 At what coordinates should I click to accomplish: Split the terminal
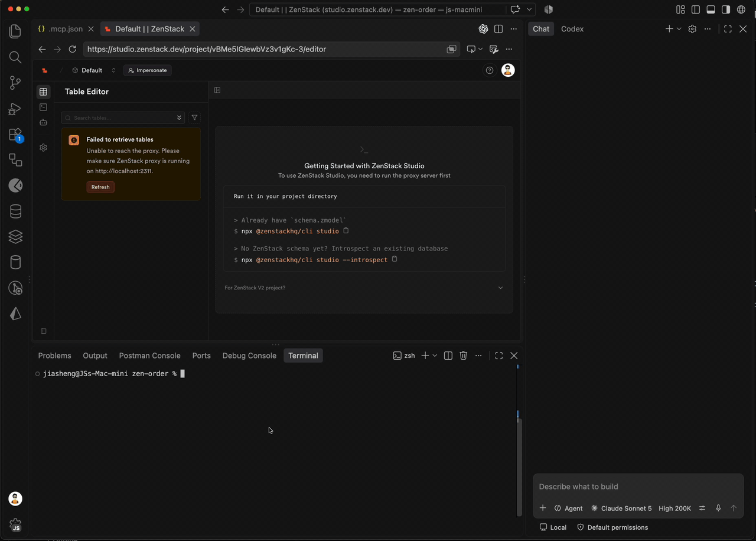448,356
